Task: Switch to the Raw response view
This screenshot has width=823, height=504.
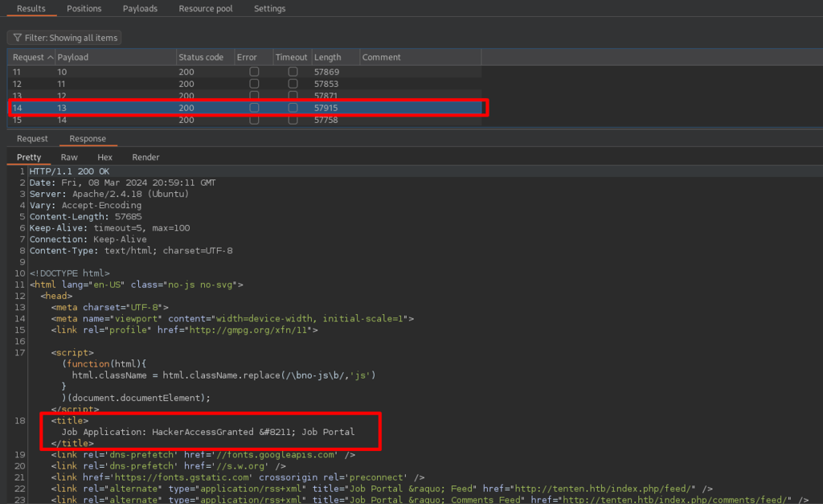Action: [x=69, y=158]
